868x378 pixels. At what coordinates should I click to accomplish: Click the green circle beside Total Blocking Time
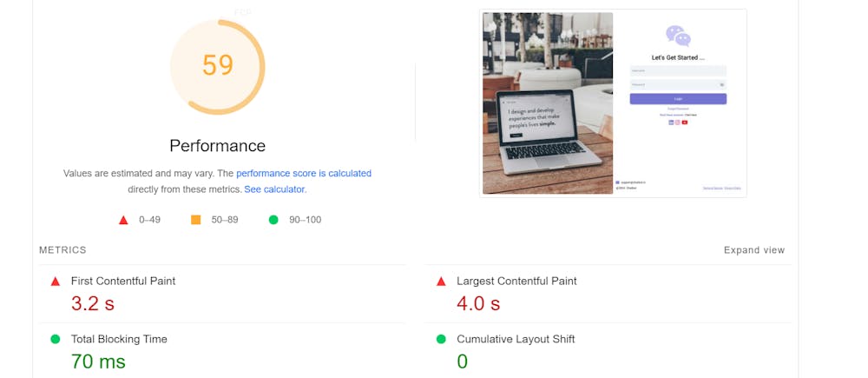coord(56,339)
